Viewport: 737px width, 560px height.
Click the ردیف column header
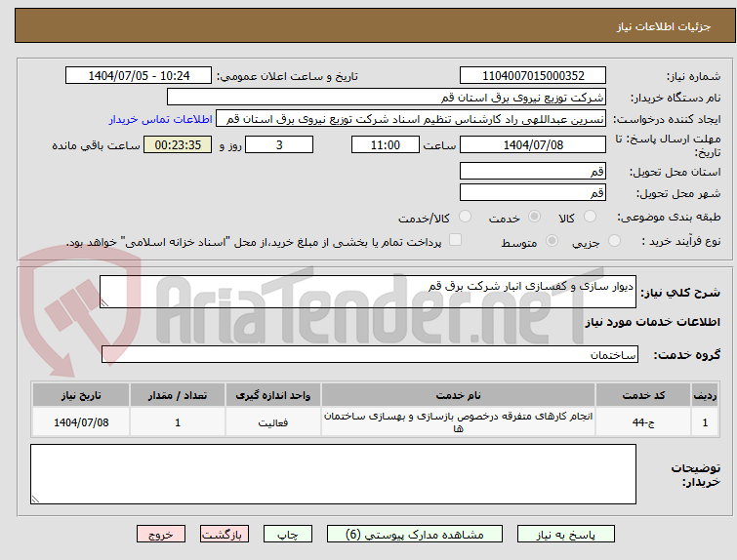click(x=705, y=395)
